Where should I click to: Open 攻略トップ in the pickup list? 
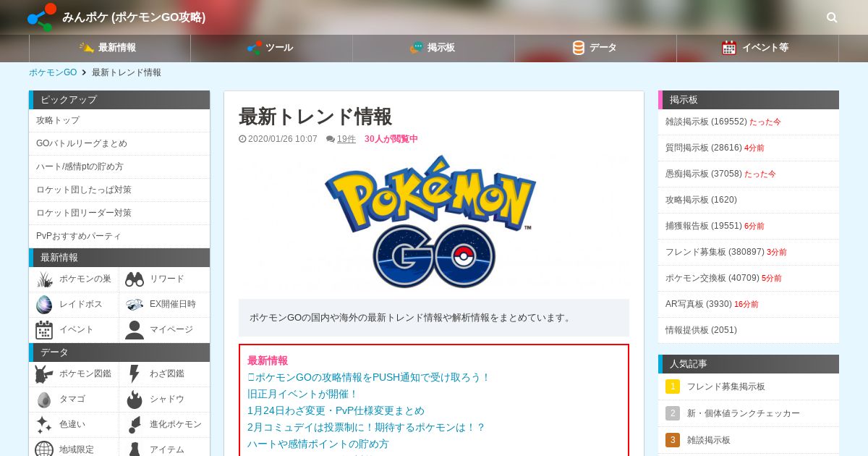119,120
